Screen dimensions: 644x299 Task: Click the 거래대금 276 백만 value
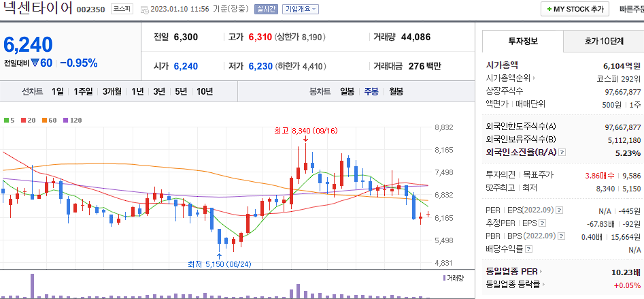coord(424,66)
